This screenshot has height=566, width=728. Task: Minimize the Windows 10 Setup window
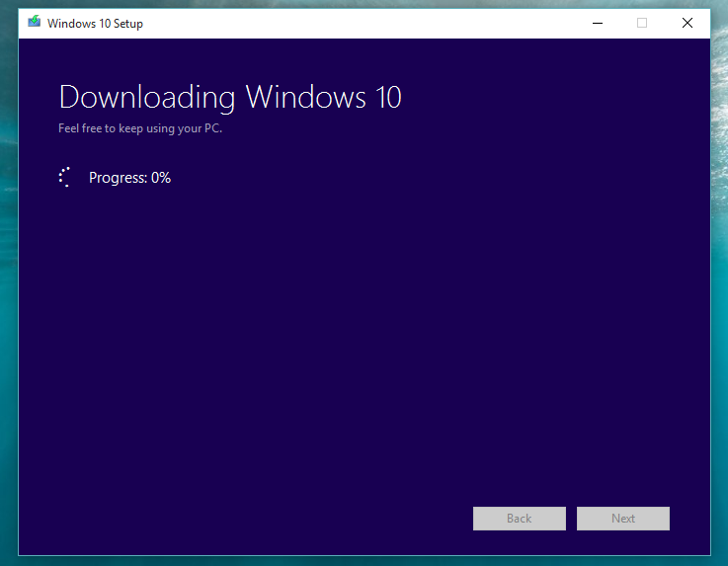click(x=597, y=23)
